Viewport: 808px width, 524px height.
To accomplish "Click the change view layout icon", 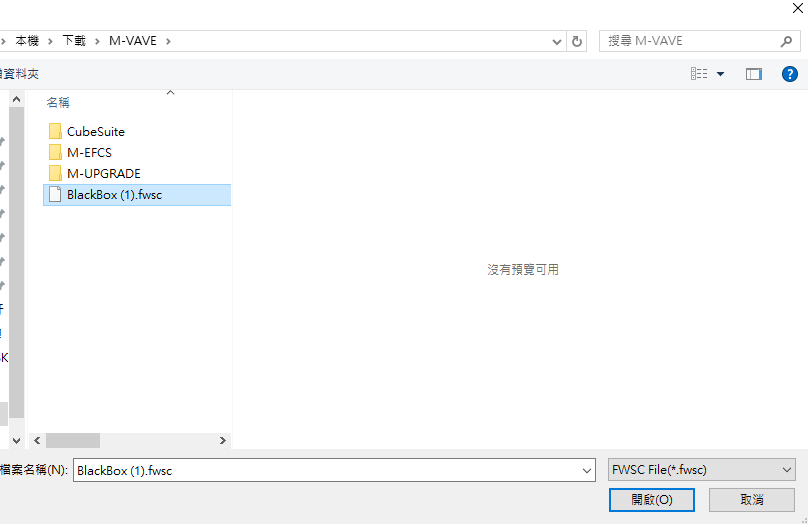I will [699, 74].
